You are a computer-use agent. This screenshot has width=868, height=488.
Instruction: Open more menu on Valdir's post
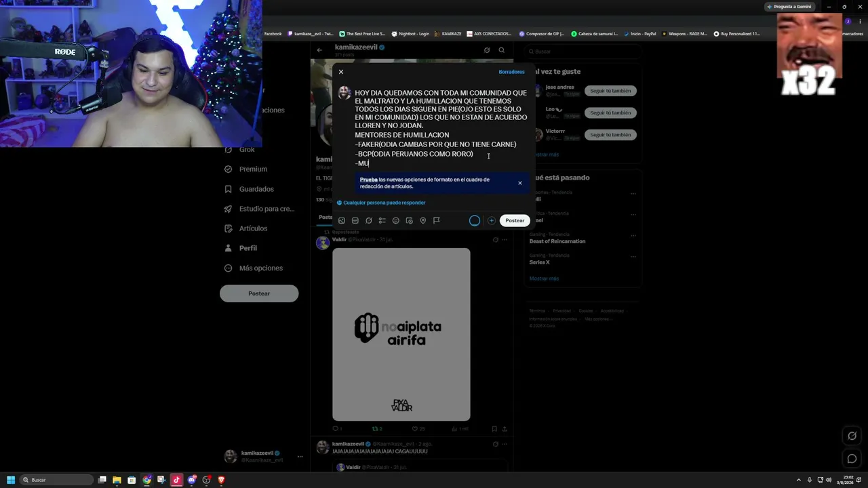pos(505,239)
